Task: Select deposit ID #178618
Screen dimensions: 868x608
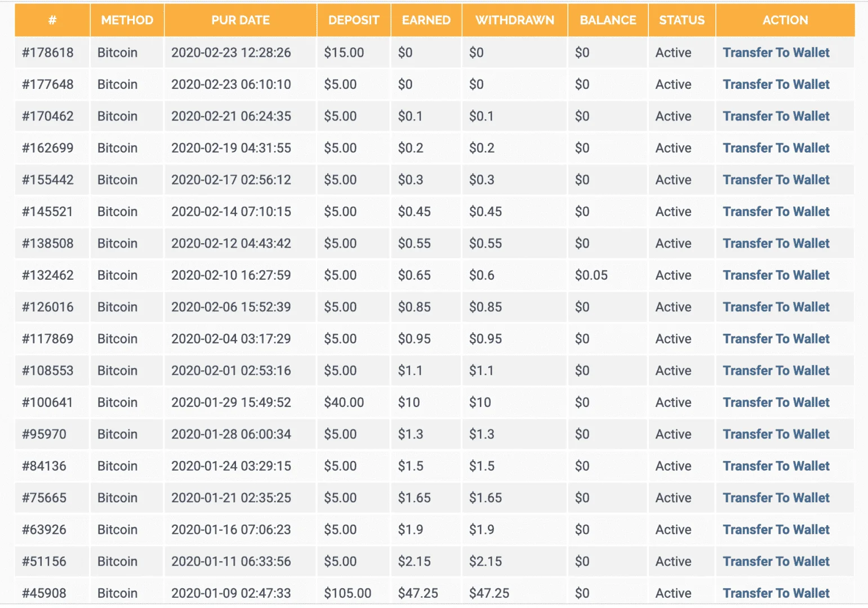Action: coord(48,52)
